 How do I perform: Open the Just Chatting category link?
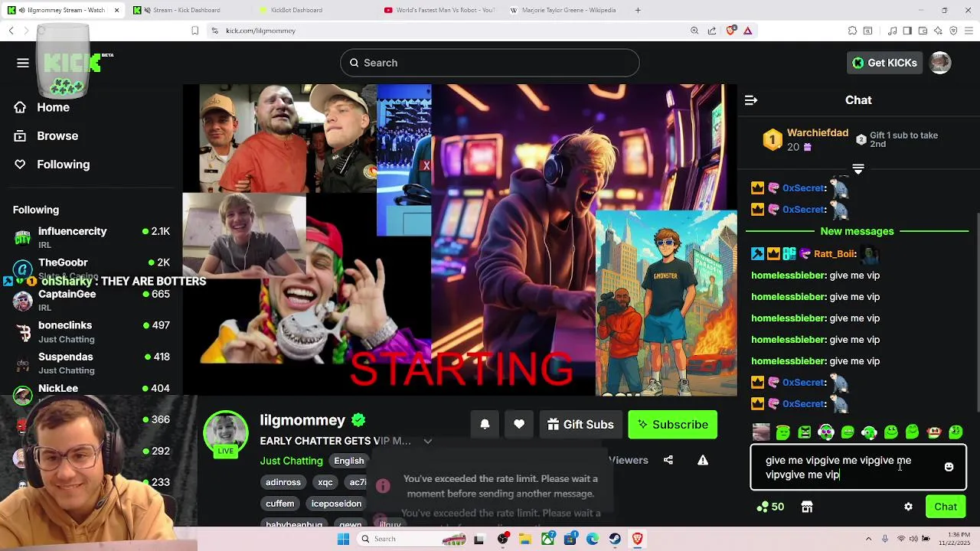[x=291, y=461]
